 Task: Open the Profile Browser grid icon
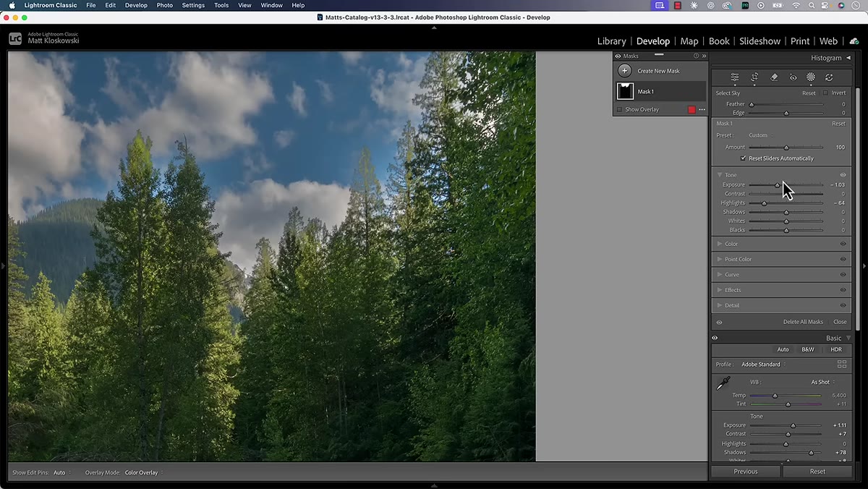tap(842, 365)
